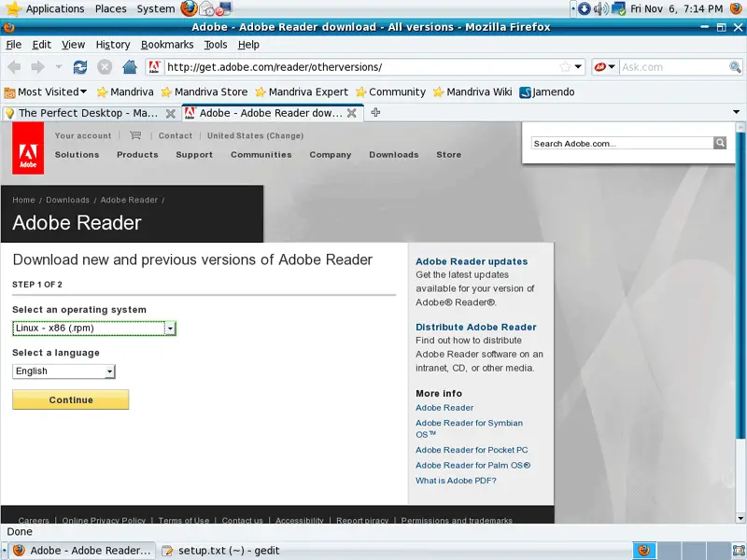The image size is (747, 560).
Task: Open the recent pages dropdown beside the forward arrow
Action: pyautogui.click(x=59, y=67)
